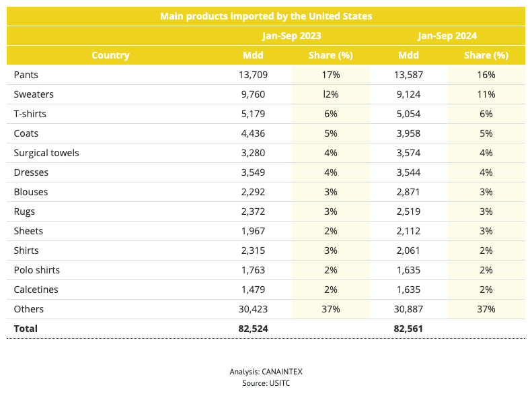532x402 pixels.
Task: Select the Jan-Sep 2024 column group header
Action: [x=447, y=36]
